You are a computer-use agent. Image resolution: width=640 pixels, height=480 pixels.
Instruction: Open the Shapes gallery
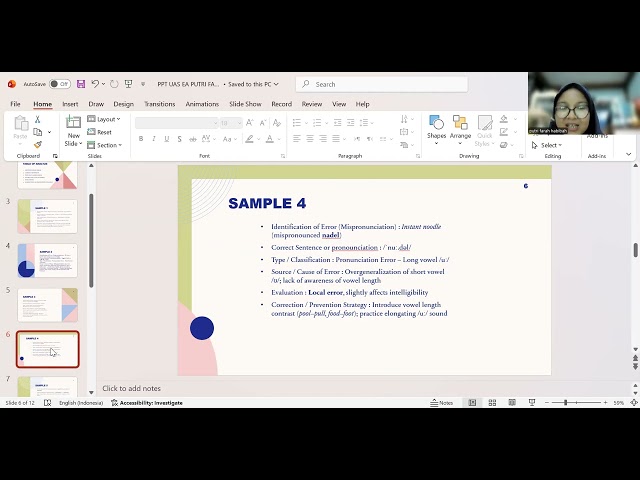(436, 130)
